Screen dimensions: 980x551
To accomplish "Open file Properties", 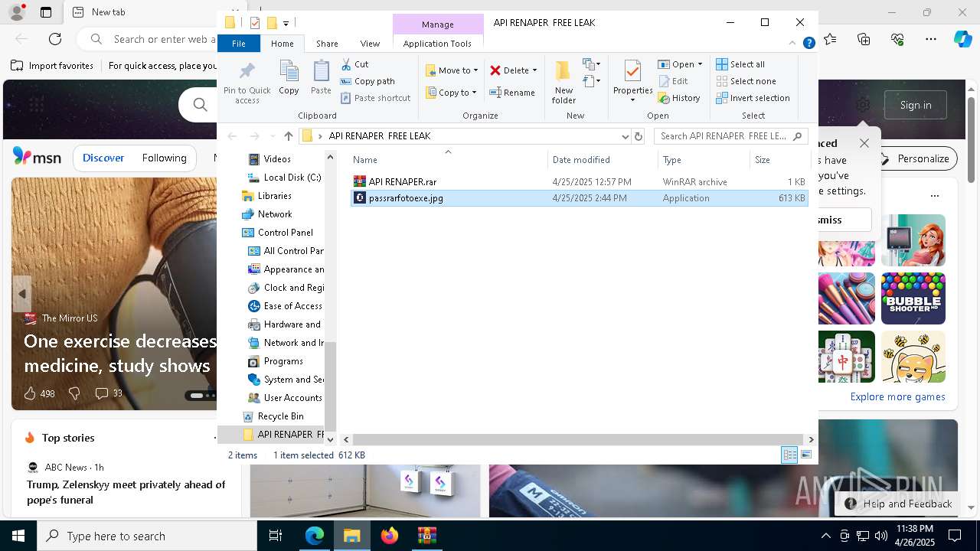I will point(632,82).
